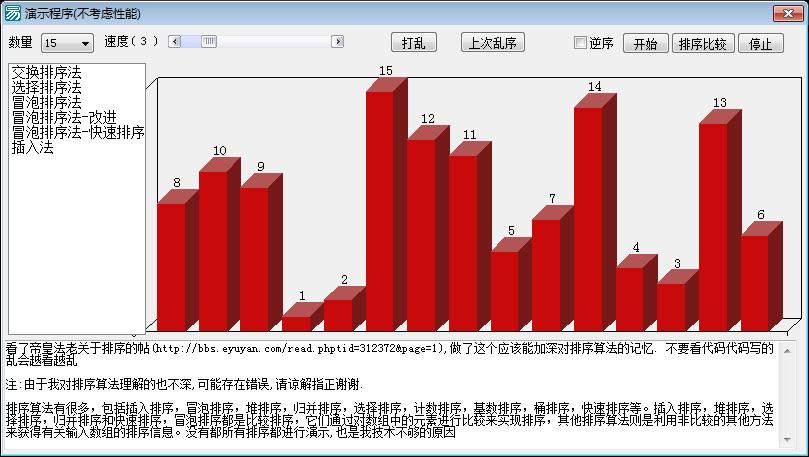
Task: Enable the 逆序 reverse order checkbox
Action: tap(580, 43)
